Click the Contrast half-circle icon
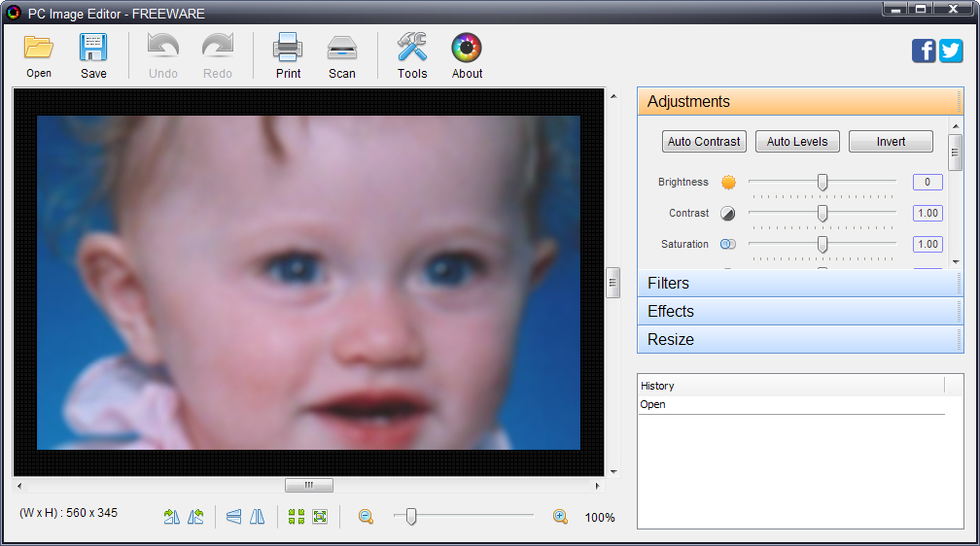 click(727, 214)
